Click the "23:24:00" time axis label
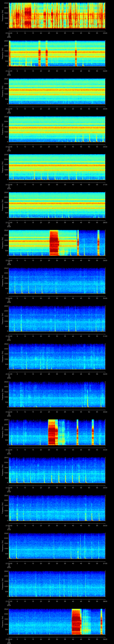Screen dimensions: 114x644 pos(9,109)
